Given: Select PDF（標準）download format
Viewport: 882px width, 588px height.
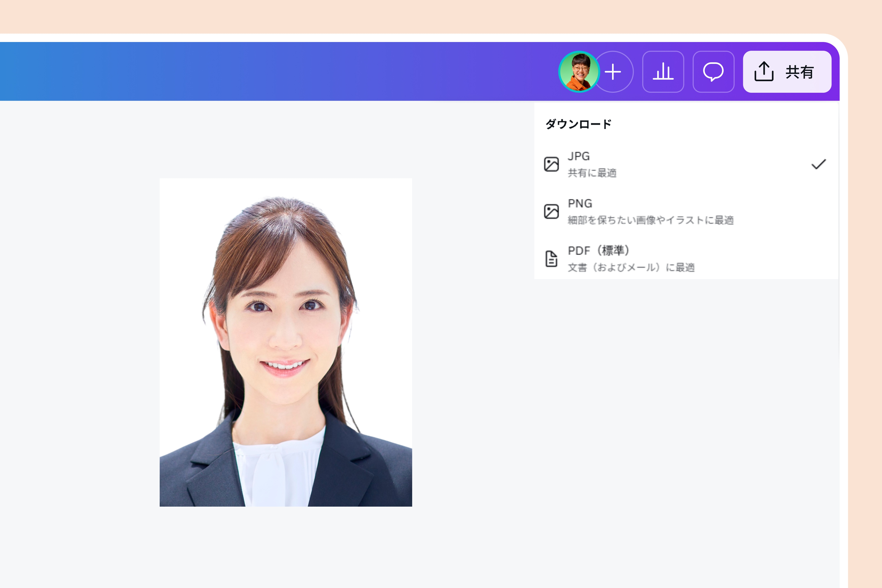Looking at the screenshot, I should coord(686,258).
